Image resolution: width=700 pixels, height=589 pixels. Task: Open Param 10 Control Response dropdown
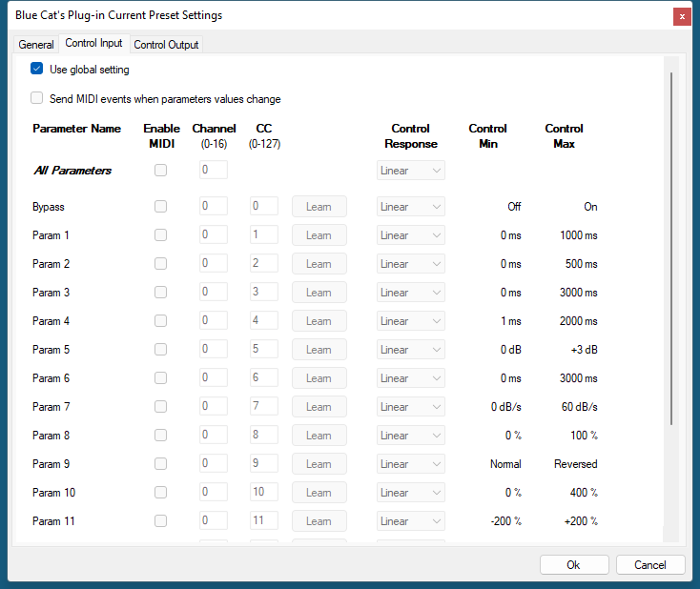[411, 492]
